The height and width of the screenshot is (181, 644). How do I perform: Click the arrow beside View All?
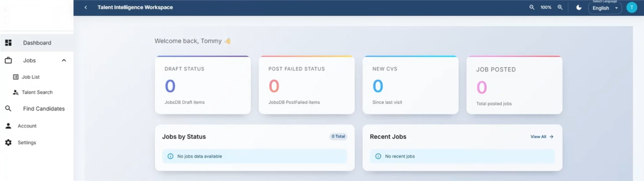(x=552, y=137)
